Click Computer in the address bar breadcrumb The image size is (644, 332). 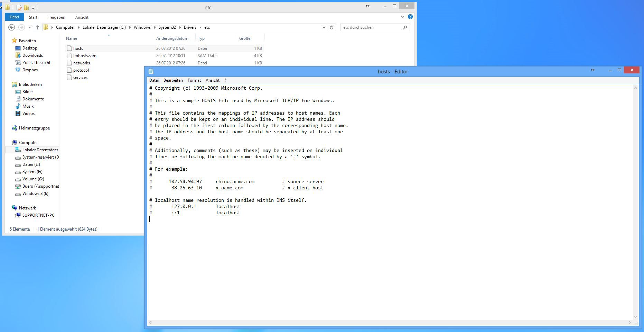(x=65, y=27)
